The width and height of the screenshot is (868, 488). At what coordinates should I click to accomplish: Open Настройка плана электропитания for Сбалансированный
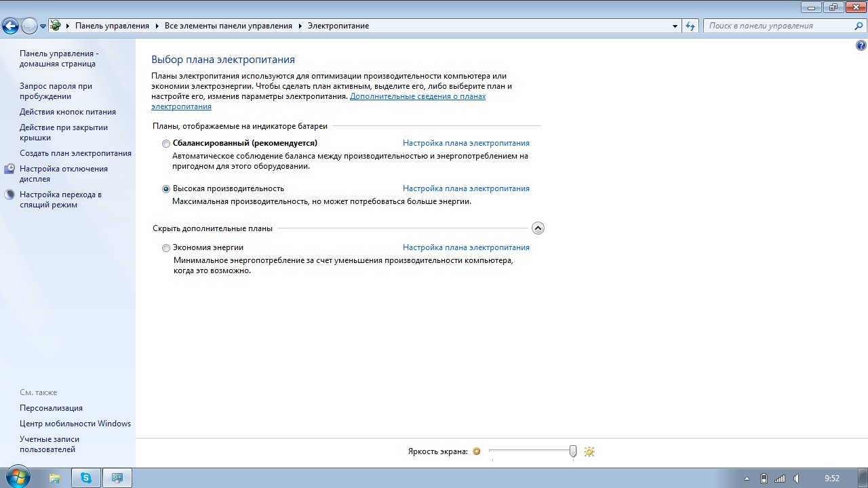pos(466,143)
